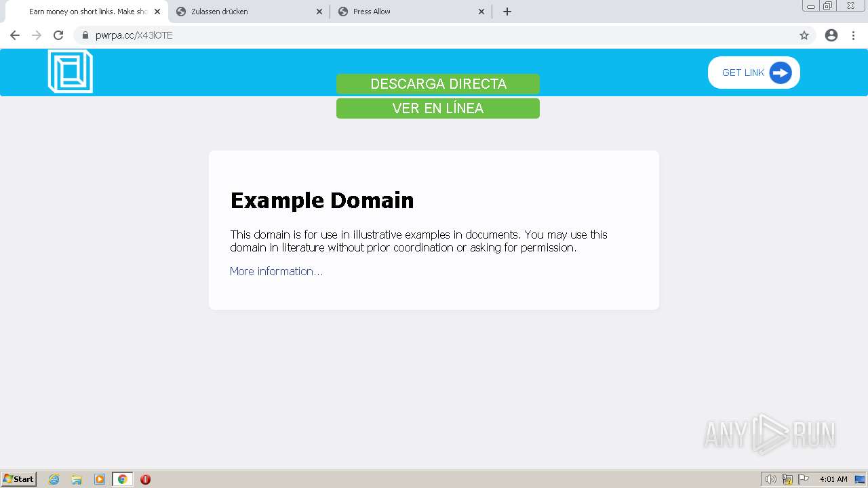Click the Chrome taskbar icon
This screenshot has height=488, width=868.
click(x=122, y=479)
